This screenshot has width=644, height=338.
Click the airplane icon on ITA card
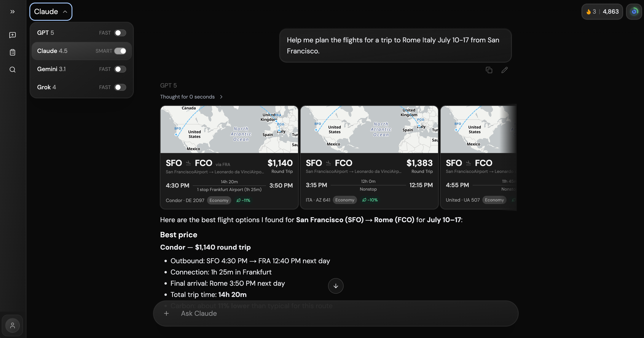[x=328, y=163]
